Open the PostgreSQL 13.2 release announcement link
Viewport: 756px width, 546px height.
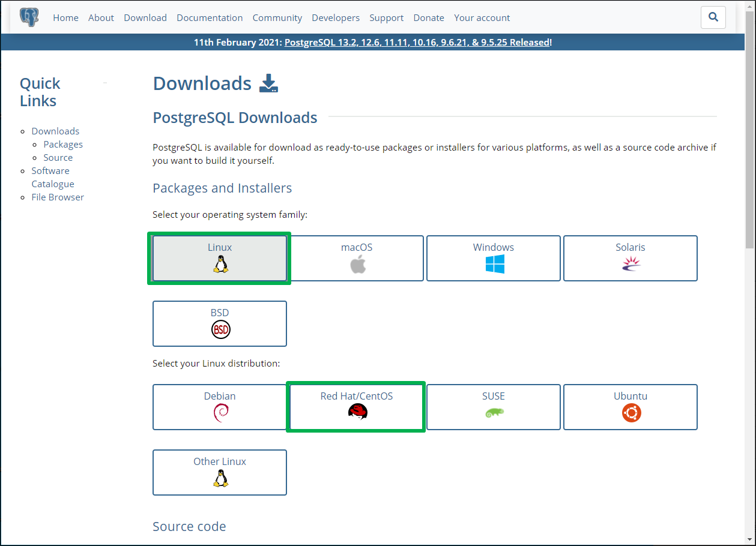coord(417,42)
